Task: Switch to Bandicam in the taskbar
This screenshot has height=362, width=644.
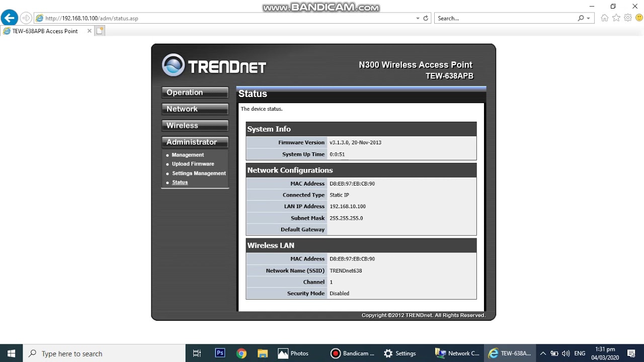Action: pos(353,353)
